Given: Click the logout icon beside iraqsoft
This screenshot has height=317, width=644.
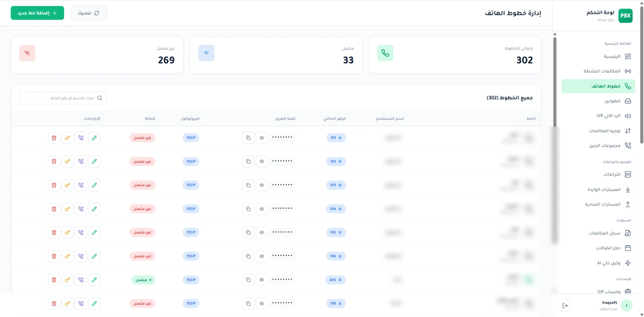Looking at the screenshot, I should point(565,306).
